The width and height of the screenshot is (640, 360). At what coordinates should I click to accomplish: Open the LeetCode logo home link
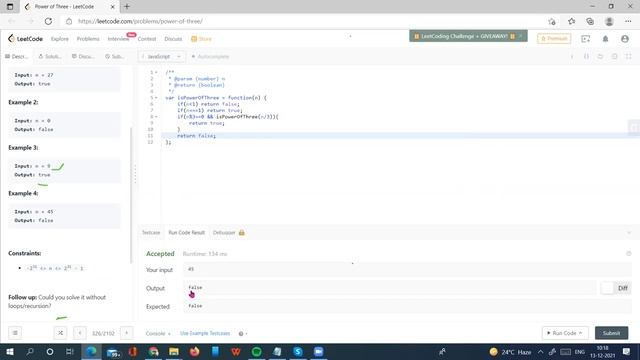pos(25,39)
